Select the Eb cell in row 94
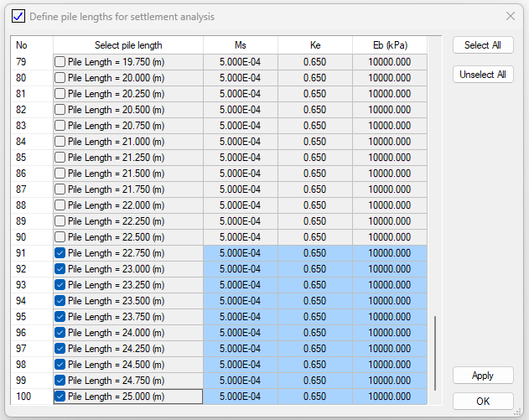The width and height of the screenshot is (529, 420). 390,301
